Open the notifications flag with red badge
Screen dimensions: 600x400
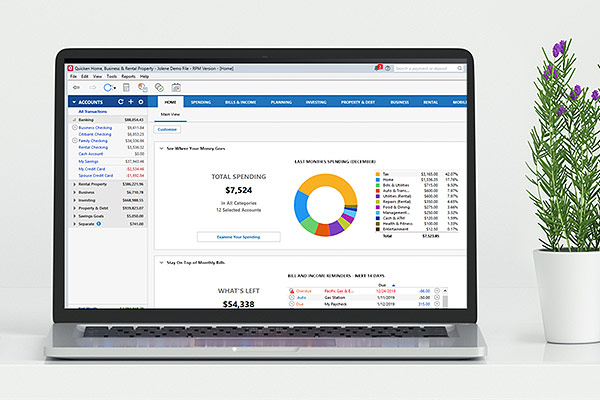click(378, 68)
